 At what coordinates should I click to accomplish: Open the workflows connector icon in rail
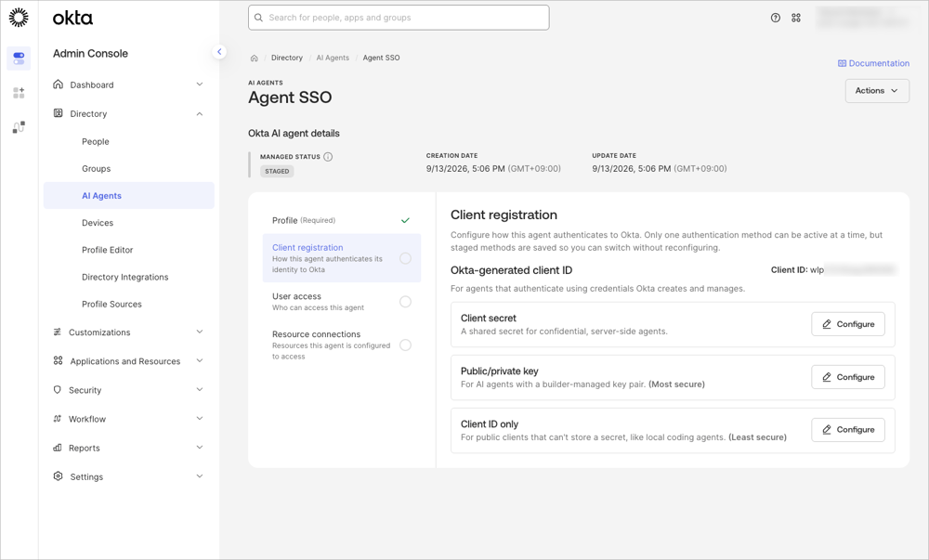click(19, 127)
